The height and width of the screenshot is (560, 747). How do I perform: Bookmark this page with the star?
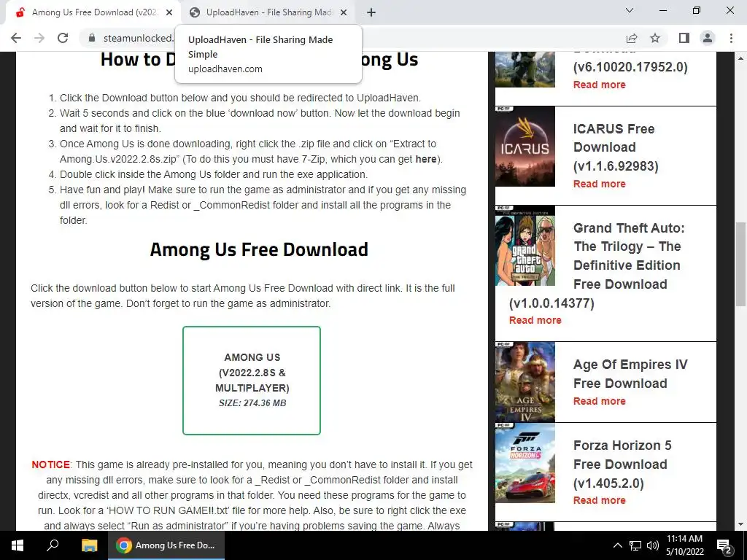click(x=655, y=38)
